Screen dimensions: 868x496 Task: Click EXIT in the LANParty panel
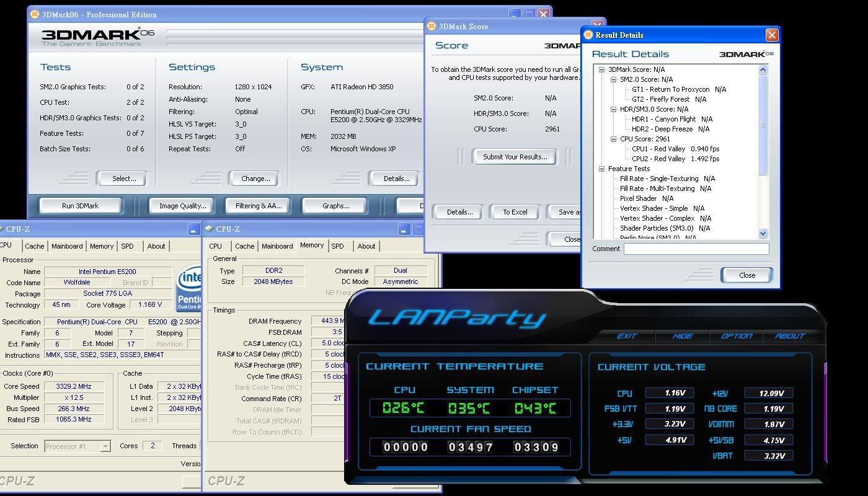[x=627, y=336]
